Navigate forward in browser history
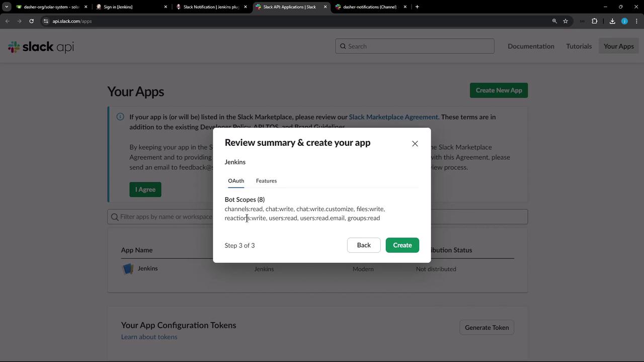 (19, 21)
